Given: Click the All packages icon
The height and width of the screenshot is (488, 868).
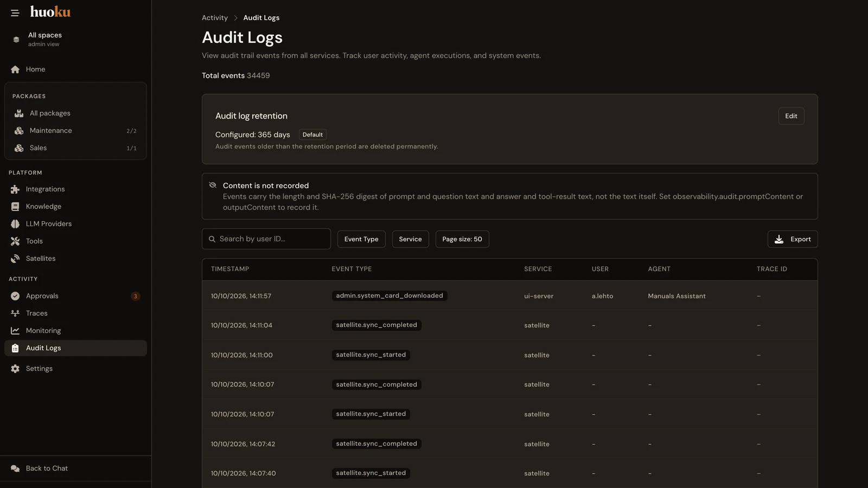Looking at the screenshot, I should [19, 113].
